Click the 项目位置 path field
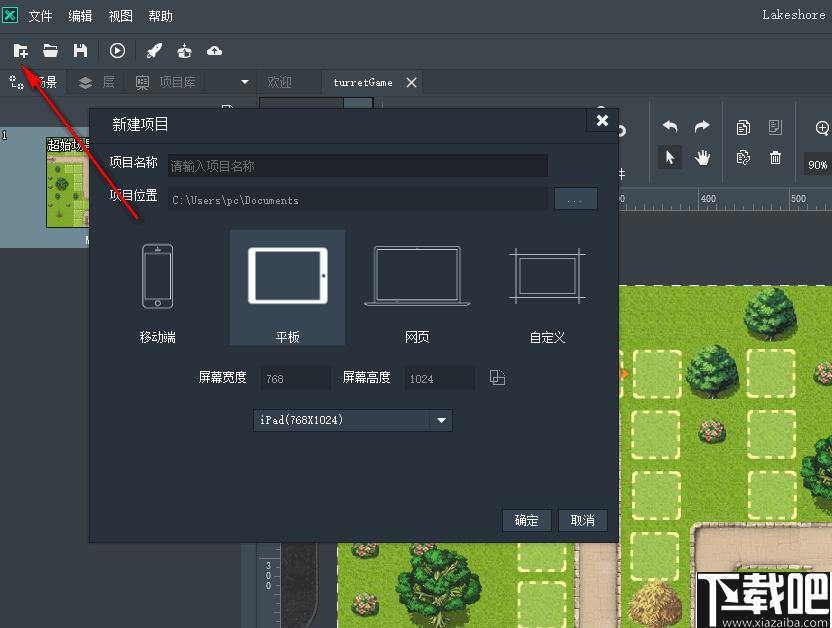Image resolution: width=832 pixels, height=628 pixels. coord(358,200)
